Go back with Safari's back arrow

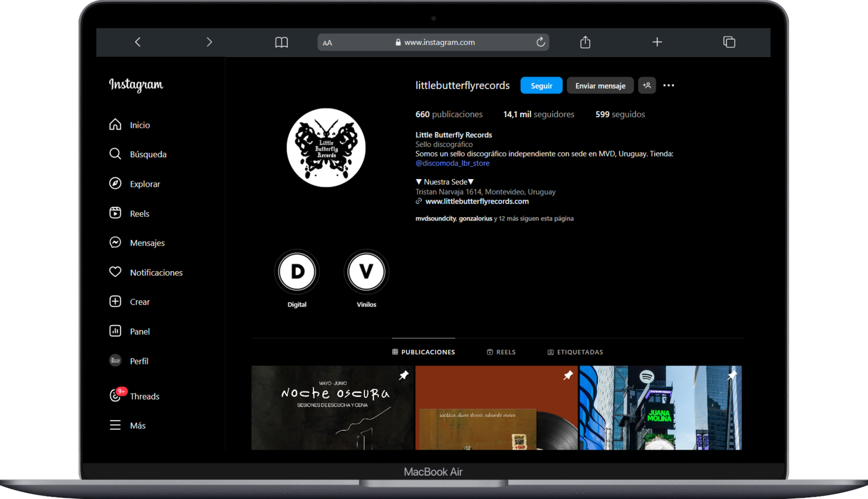pyautogui.click(x=138, y=42)
